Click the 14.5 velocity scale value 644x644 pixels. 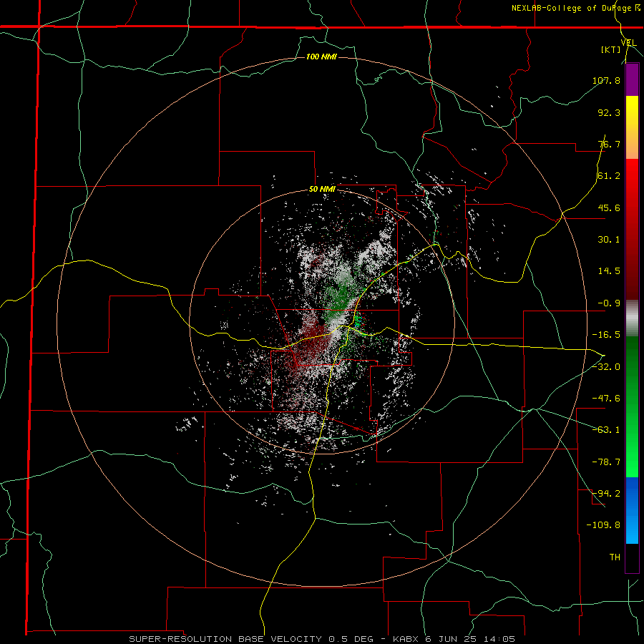pos(609,271)
